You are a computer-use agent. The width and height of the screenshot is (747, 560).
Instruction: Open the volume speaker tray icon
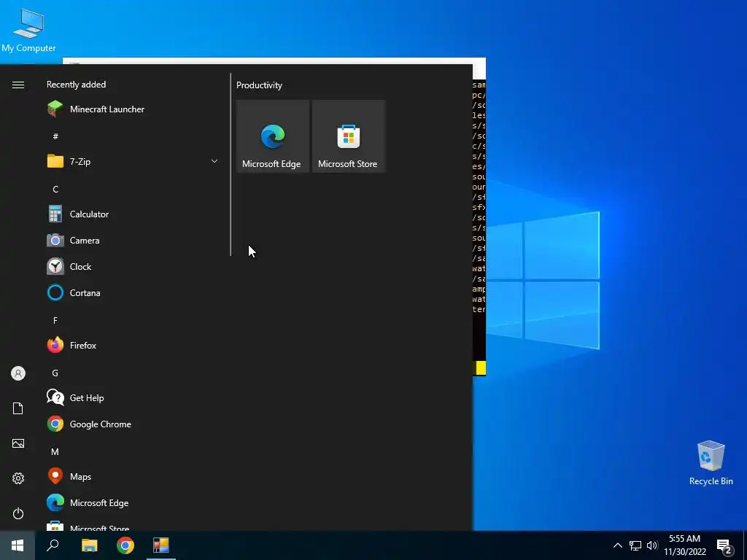tap(651, 545)
